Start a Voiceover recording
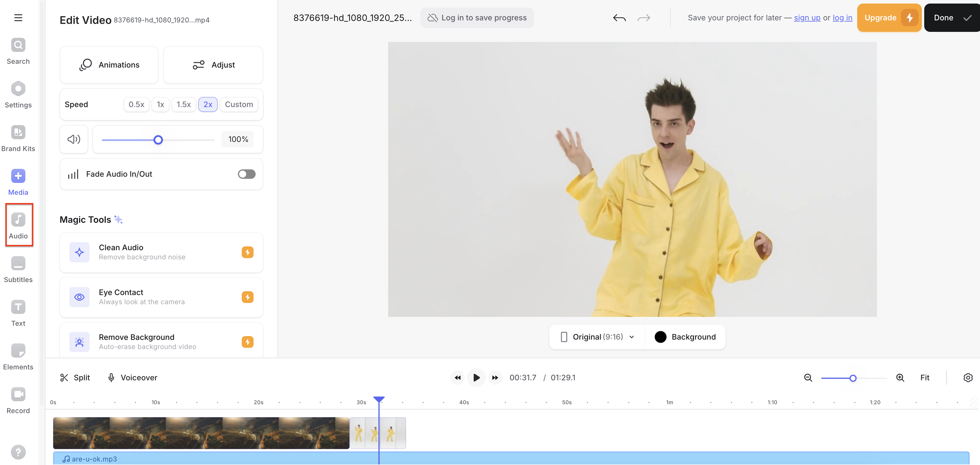Screen dimensions: 980x465 [132, 378]
